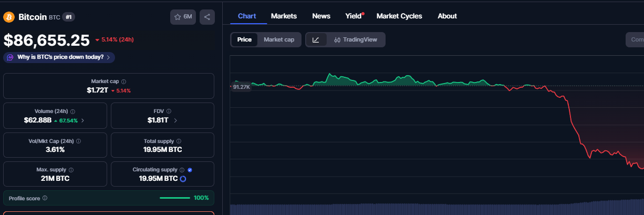Click the AI icon in price explanation pill
Image resolution: width=644 pixels, height=215 pixels.
(11, 57)
